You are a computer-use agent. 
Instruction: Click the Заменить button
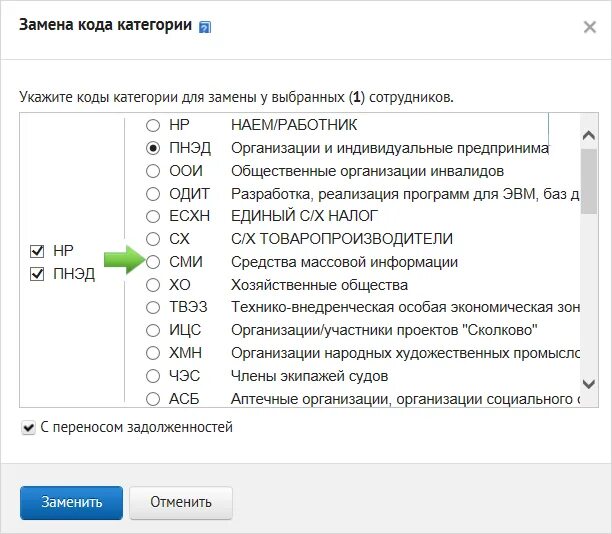click(71, 502)
